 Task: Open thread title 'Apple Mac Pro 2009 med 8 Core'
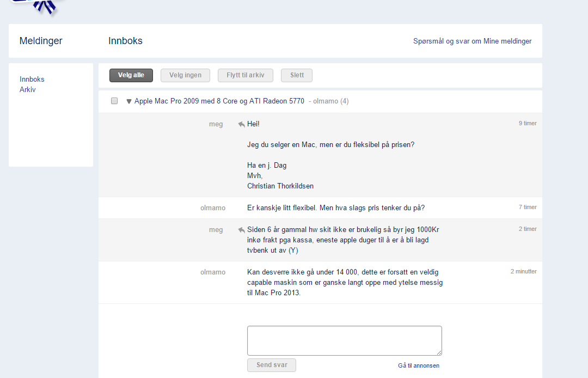pos(219,101)
